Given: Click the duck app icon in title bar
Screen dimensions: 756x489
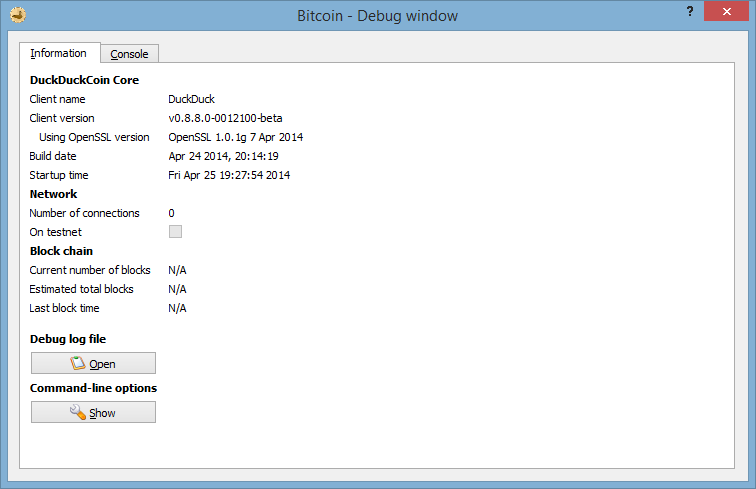Looking at the screenshot, I should coord(18,15).
